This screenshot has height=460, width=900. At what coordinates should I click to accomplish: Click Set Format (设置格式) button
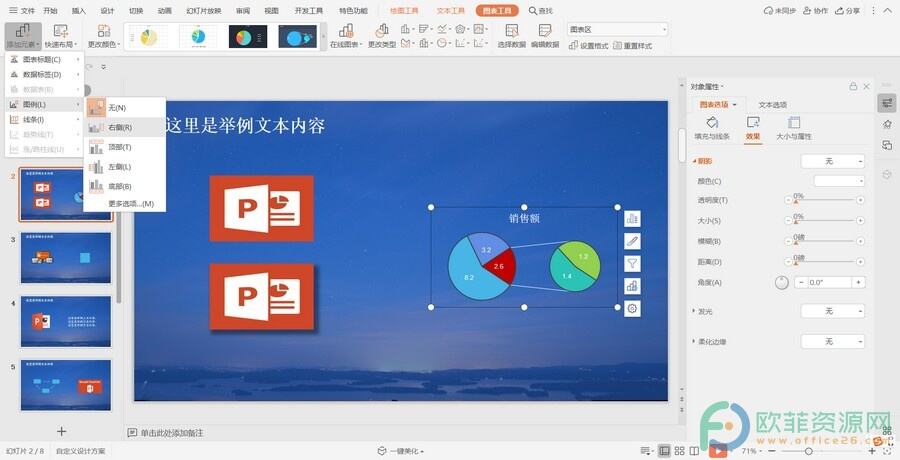tap(588, 46)
